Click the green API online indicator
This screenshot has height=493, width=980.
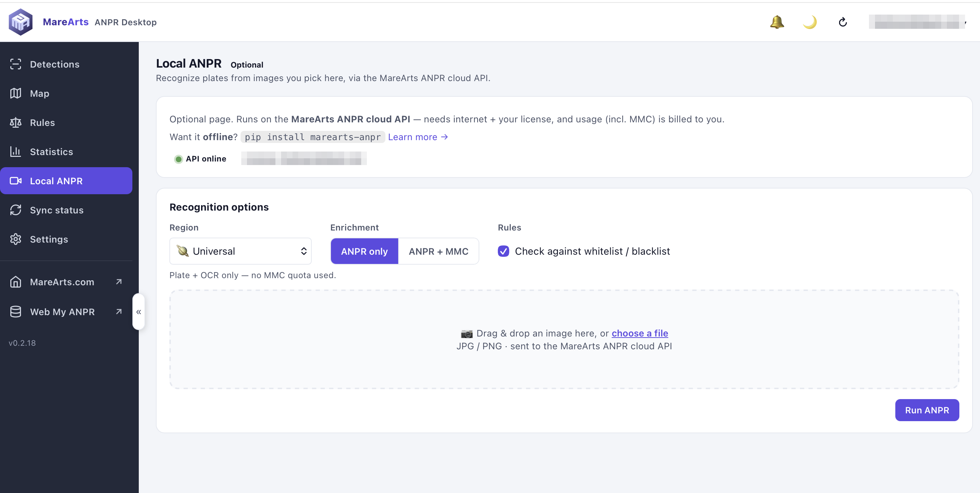[x=178, y=159]
